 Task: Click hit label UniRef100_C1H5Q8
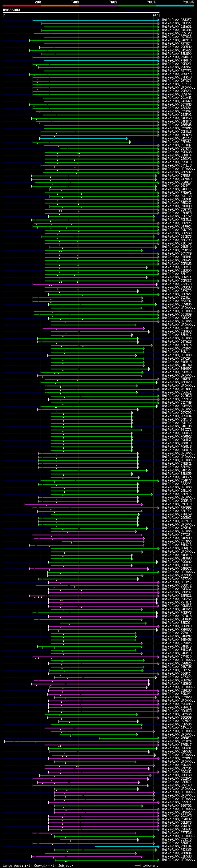[x=177, y=856]
